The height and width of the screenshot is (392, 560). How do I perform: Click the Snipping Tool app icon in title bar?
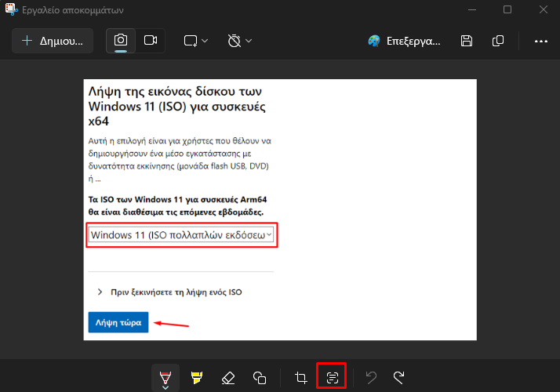tap(11, 9)
